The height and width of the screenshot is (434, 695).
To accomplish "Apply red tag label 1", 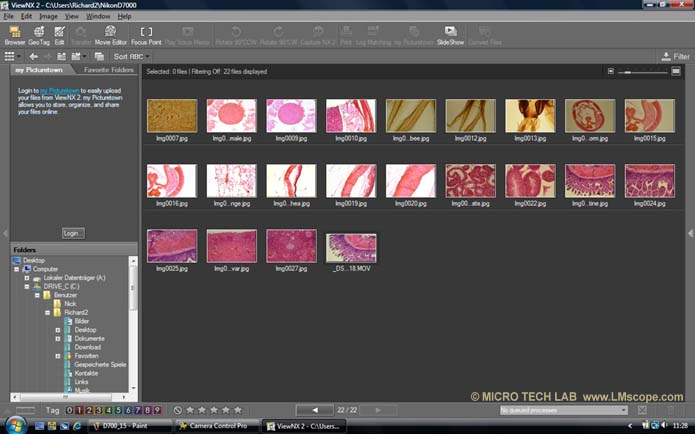I will click(x=79, y=410).
